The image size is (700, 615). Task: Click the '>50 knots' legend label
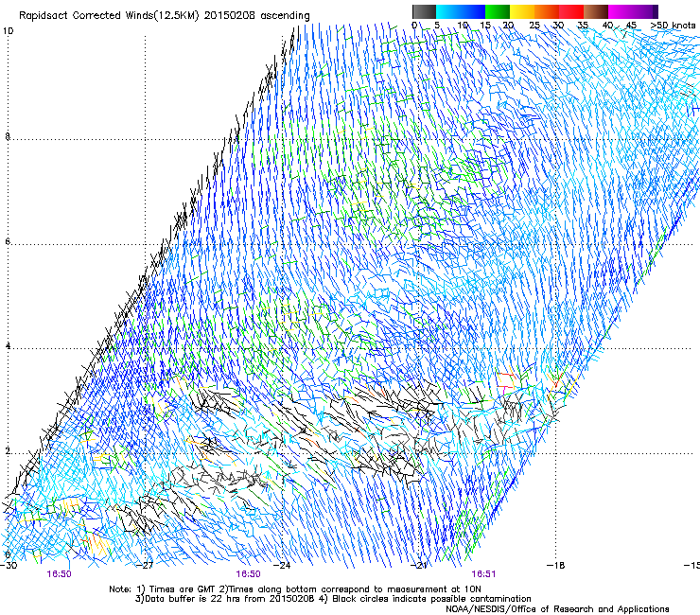[673, 25]
